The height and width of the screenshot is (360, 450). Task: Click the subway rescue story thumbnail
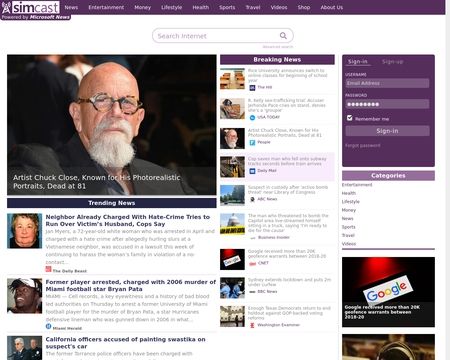point(232,167)
